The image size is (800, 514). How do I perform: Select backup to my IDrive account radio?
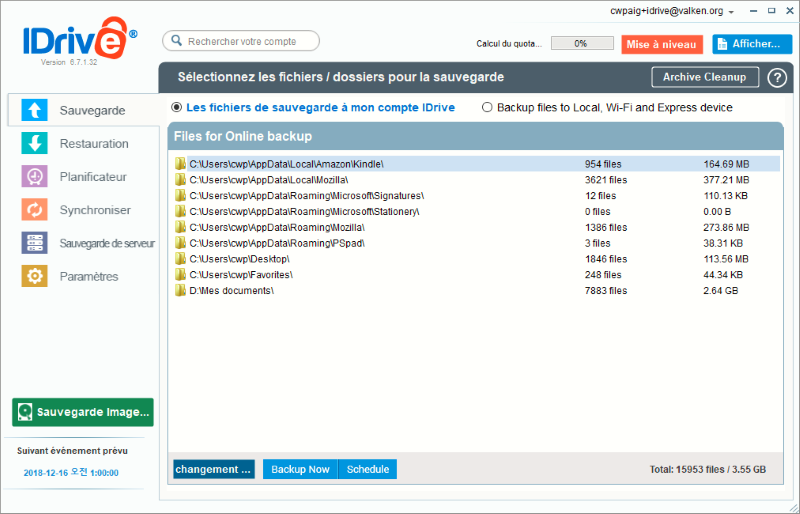pos(177,107)
